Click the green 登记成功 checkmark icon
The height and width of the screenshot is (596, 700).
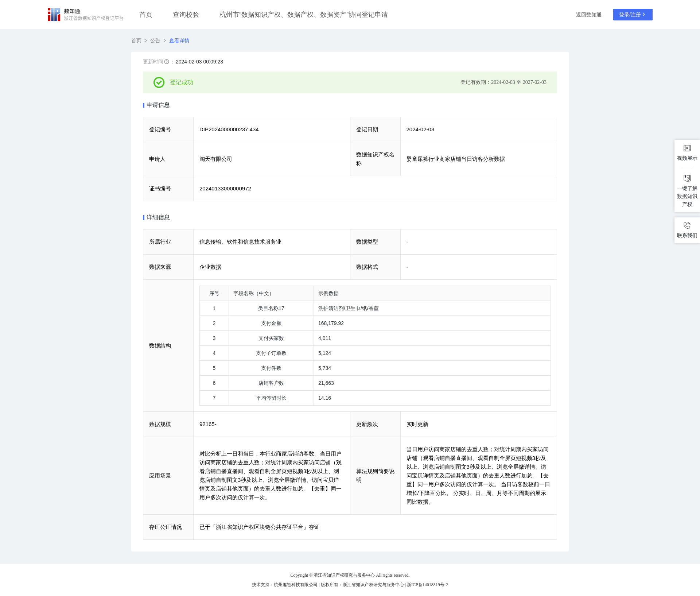tap(159, 82)
